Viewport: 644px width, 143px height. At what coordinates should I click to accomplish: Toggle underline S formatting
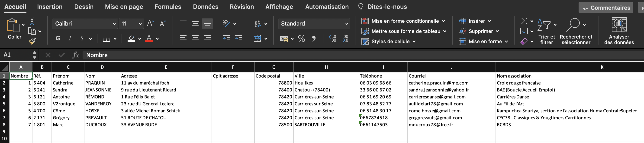[82, 38]
